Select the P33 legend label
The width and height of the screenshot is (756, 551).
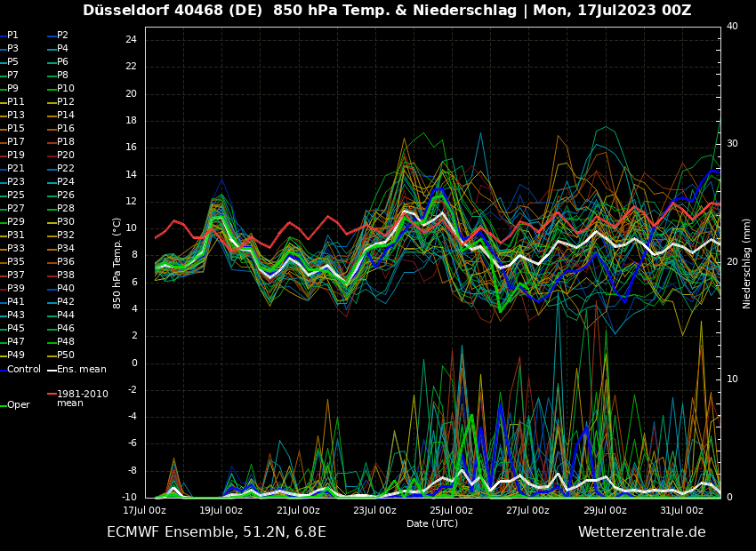16,249
